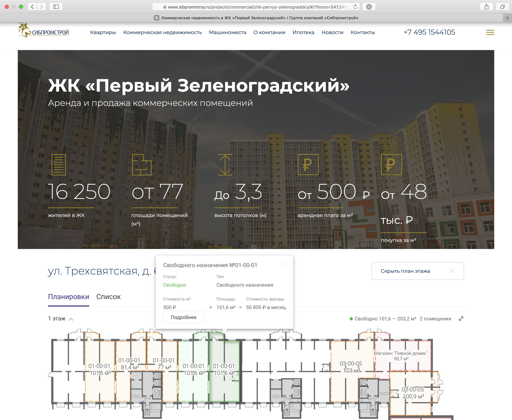Click the Свободно 101,6 — 203,2 м² legend
The width and height of the screenshot is (512, 420).
pyautogui.click(x=383, y=319)
